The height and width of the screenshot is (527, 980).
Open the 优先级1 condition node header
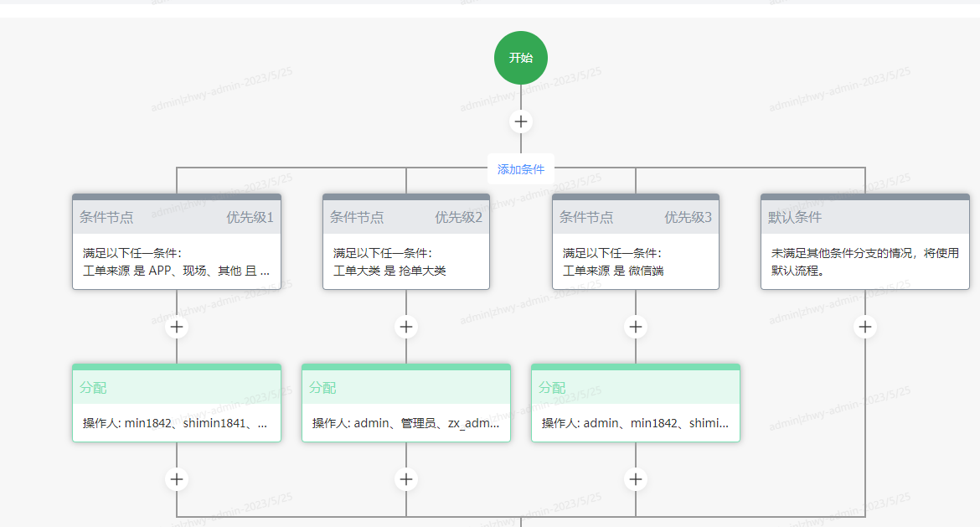coord(177,217)
